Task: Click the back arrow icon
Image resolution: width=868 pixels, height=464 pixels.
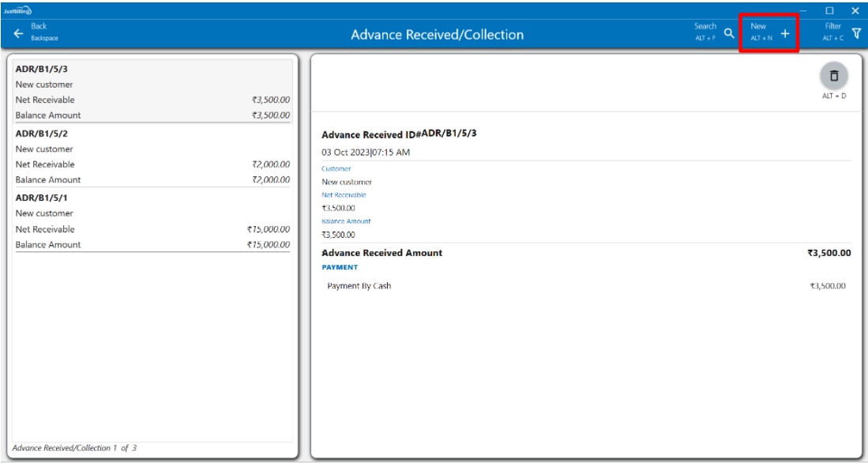Action: 18,34
